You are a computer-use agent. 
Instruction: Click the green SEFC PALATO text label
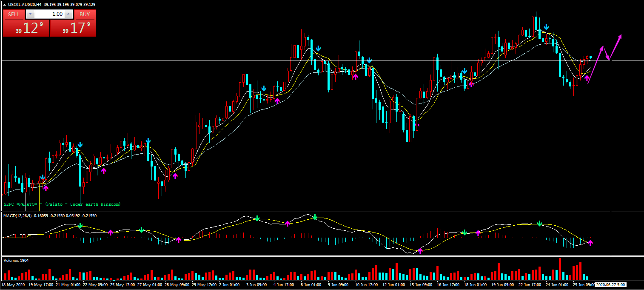[x=62, y=204]
